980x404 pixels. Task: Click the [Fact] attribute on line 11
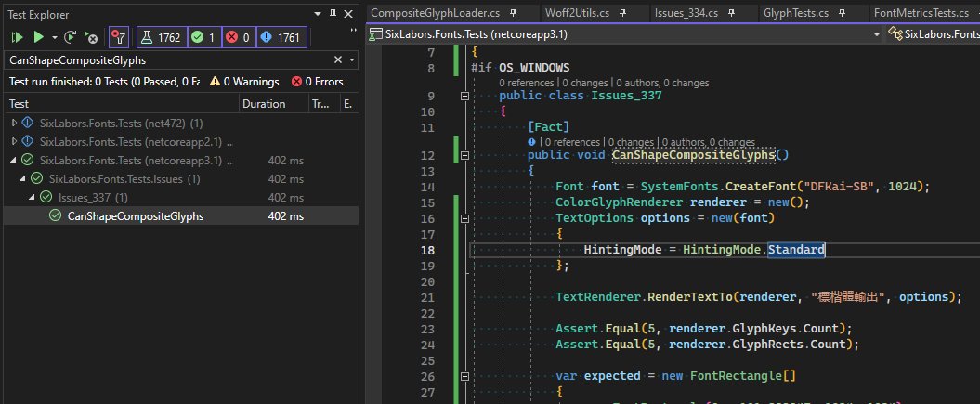click(x=549, y=126)
